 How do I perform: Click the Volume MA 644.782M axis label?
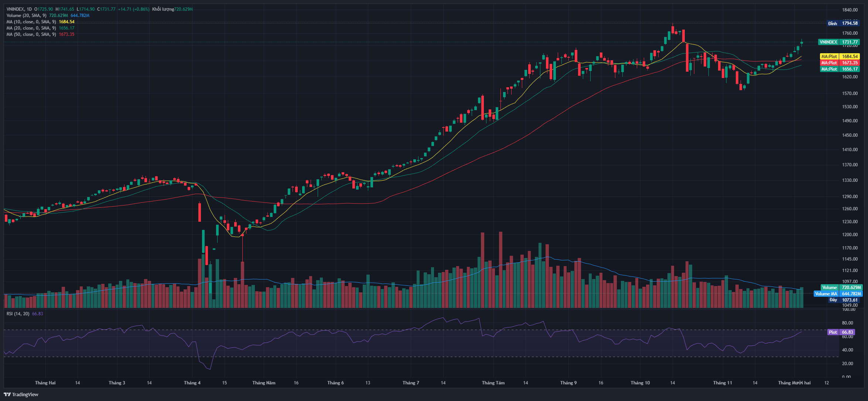(x=837, y=294)
